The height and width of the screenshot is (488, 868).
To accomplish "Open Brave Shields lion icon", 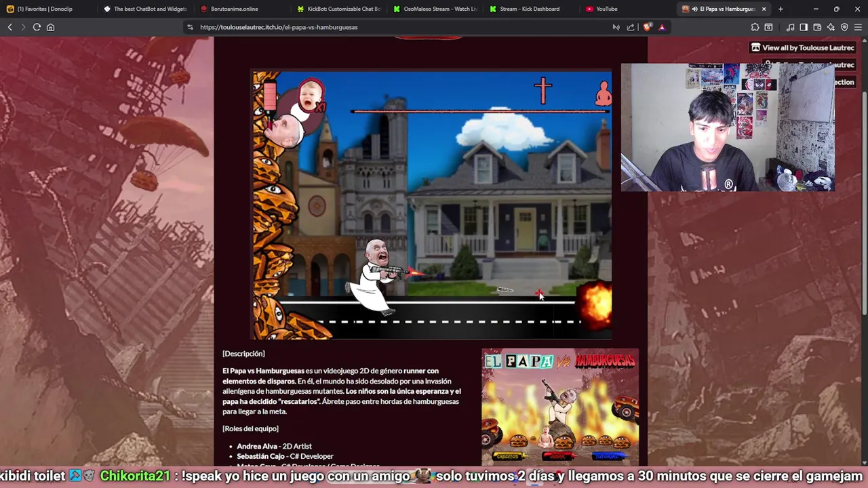I will tap(647, 27).
